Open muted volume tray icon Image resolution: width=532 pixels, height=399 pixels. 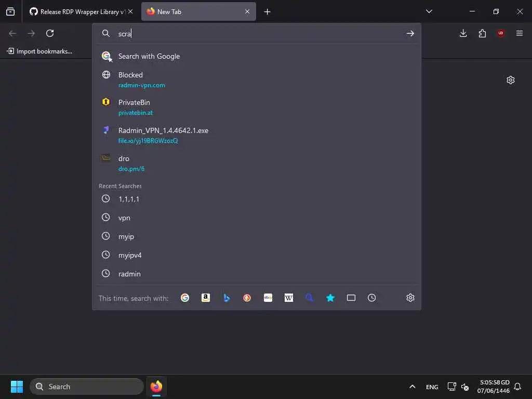465,387
